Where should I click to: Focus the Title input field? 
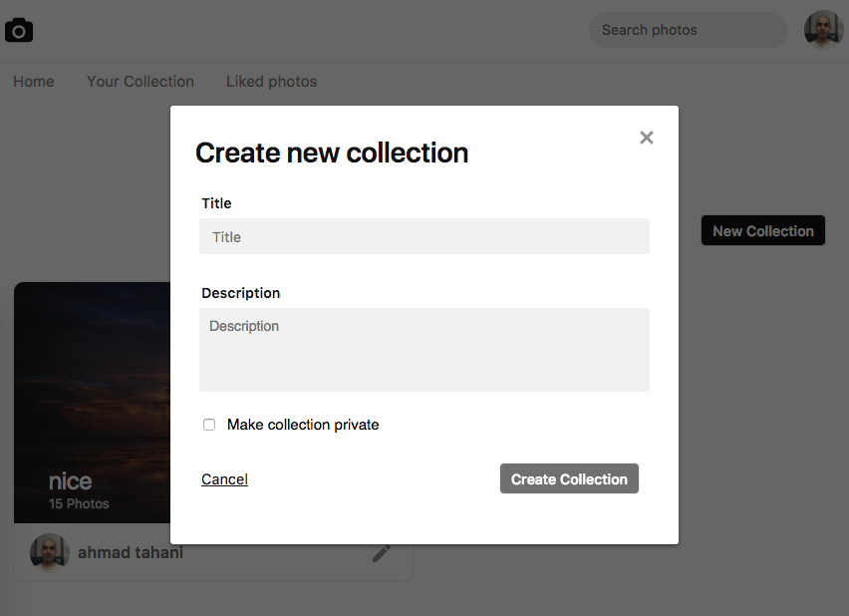click(424, 237)
